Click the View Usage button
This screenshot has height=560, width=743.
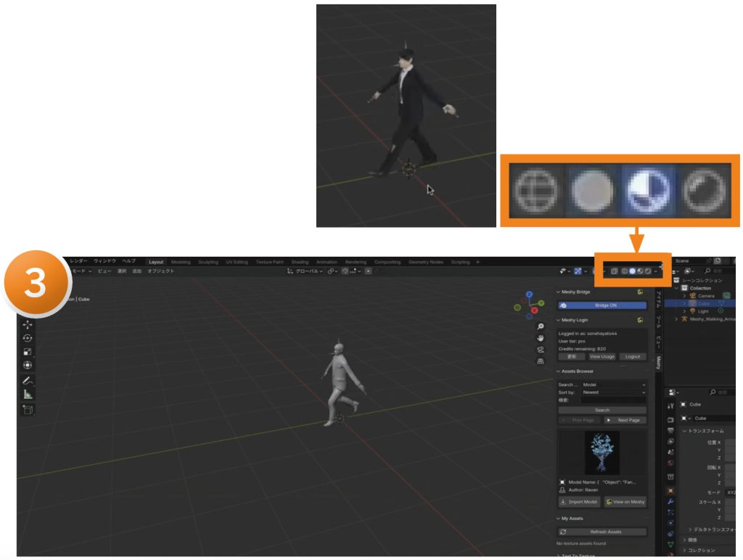click(x=602, y=357)
